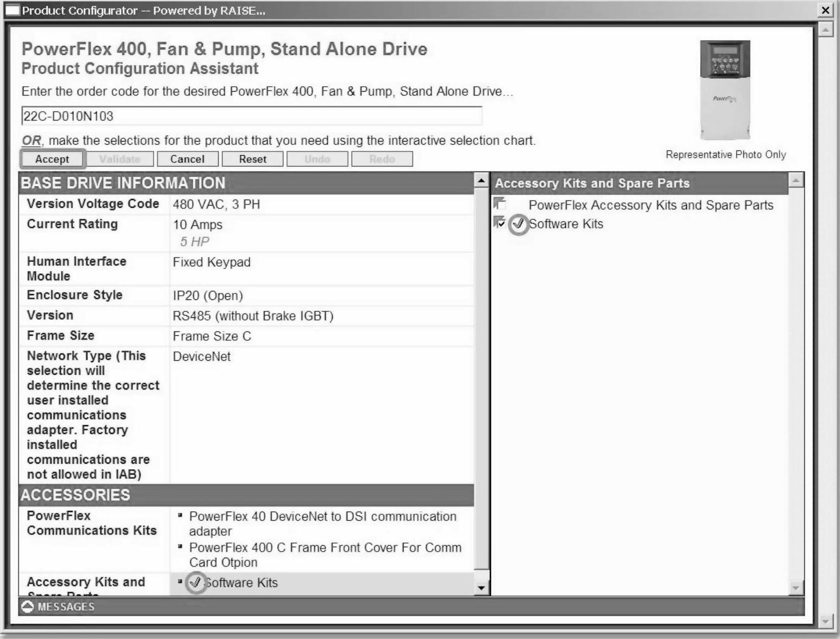
Task: Click the 5 HP rating text
Action: point(195,242)
